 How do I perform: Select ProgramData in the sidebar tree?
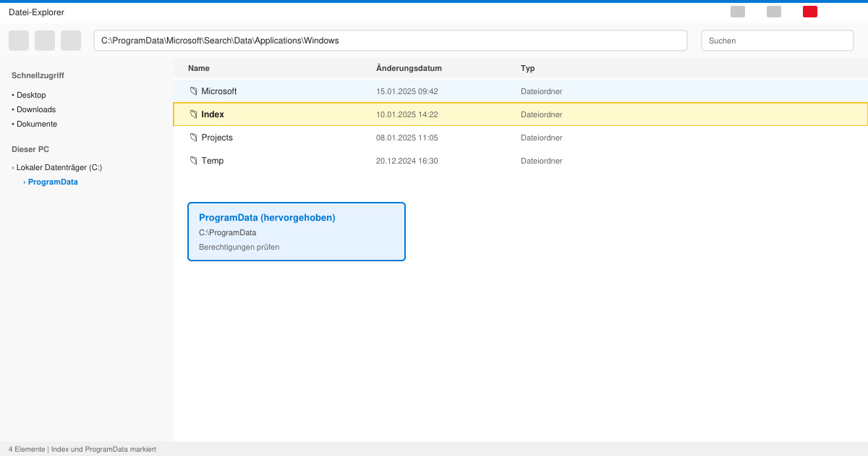53,182
